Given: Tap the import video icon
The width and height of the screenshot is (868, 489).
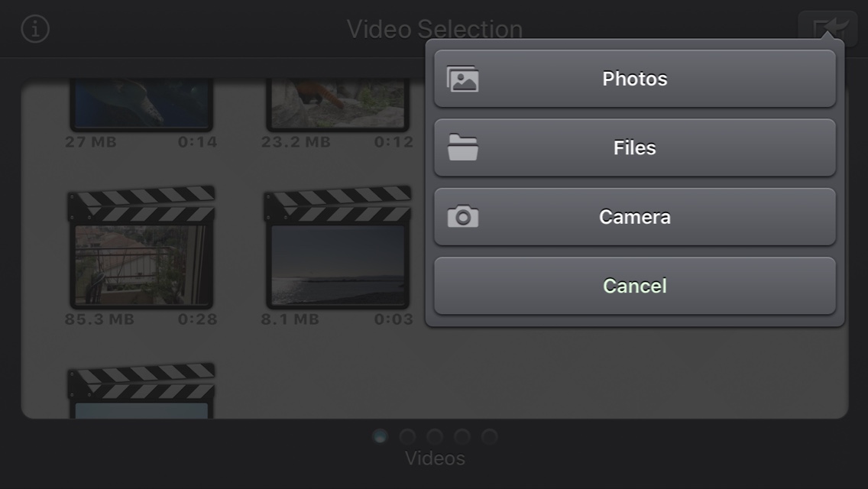Looking at the screenshot, I should coord(828,28).
